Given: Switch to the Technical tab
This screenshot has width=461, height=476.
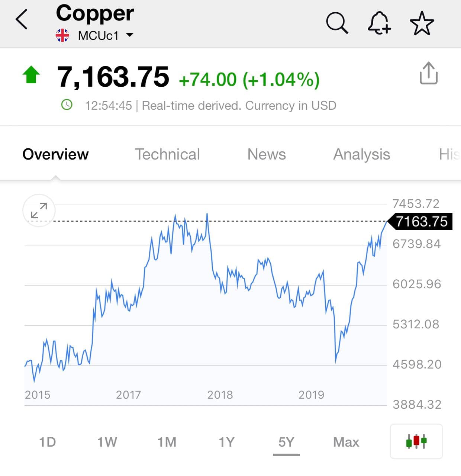Looking at the screenshot, I should pos(167,154).
